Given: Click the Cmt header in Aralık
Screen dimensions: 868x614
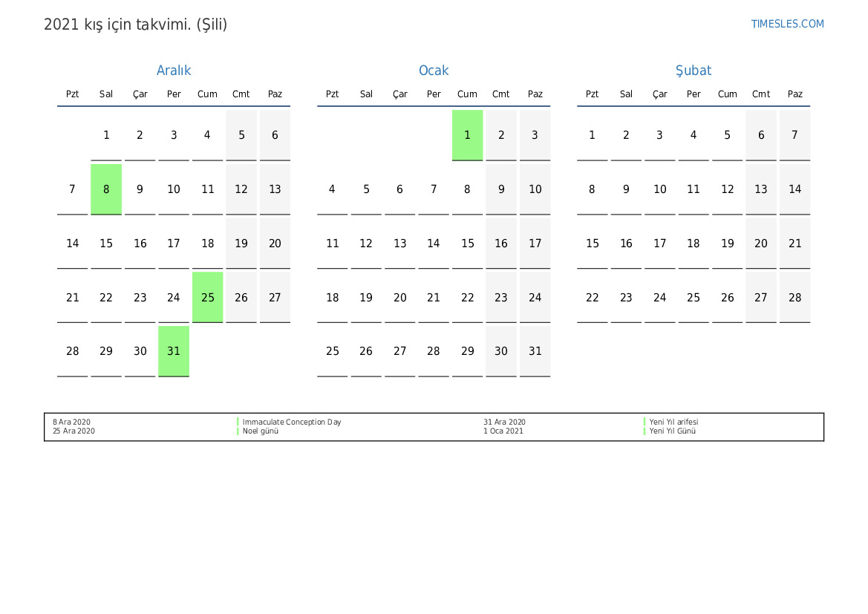Looking at the screenshot, I should 241,94.
